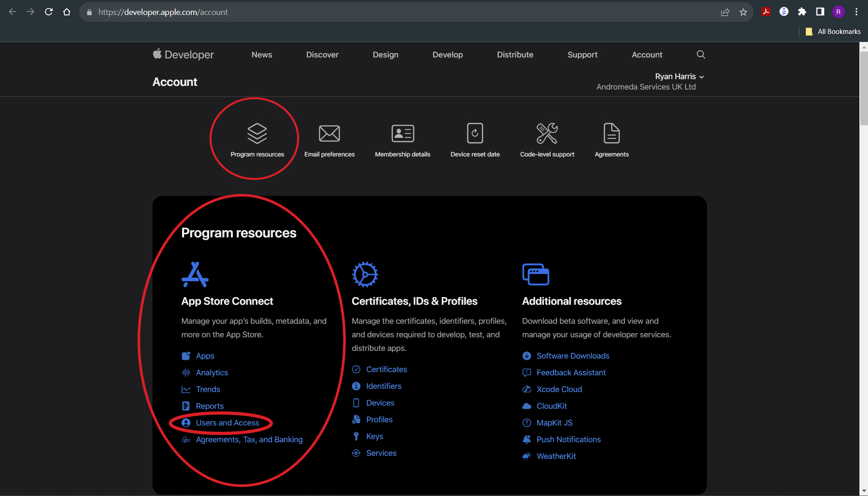Open the Reports link
Screen dimensions: 868x496
pos(210,406)
